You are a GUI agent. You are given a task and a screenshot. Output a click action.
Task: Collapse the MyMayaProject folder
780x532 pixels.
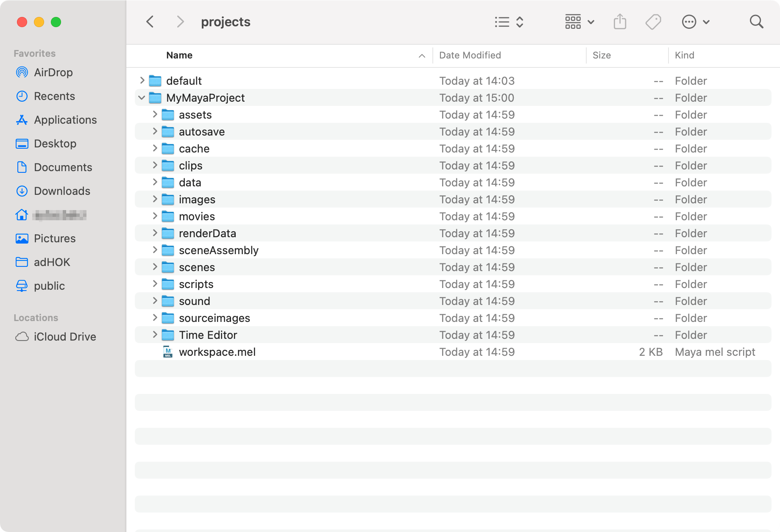pos(142,97)
